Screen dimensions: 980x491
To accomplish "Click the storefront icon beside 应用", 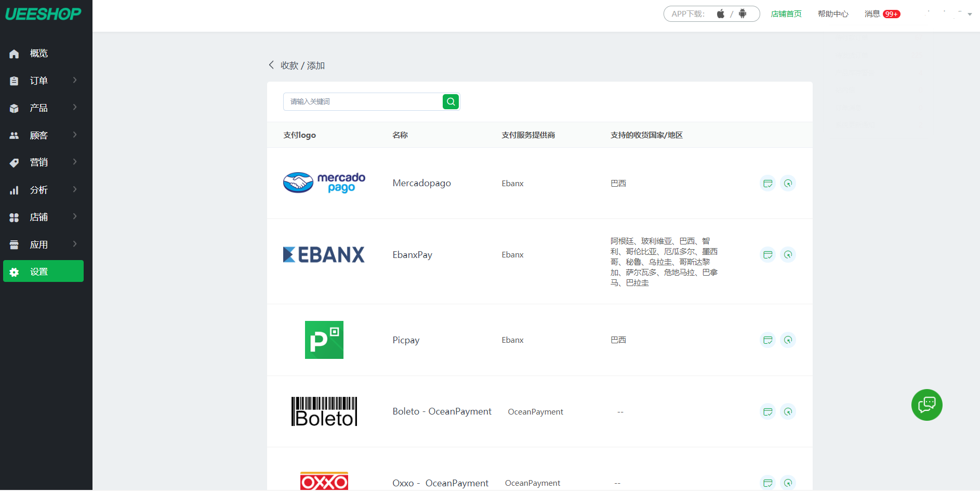I will click(14, 244).
